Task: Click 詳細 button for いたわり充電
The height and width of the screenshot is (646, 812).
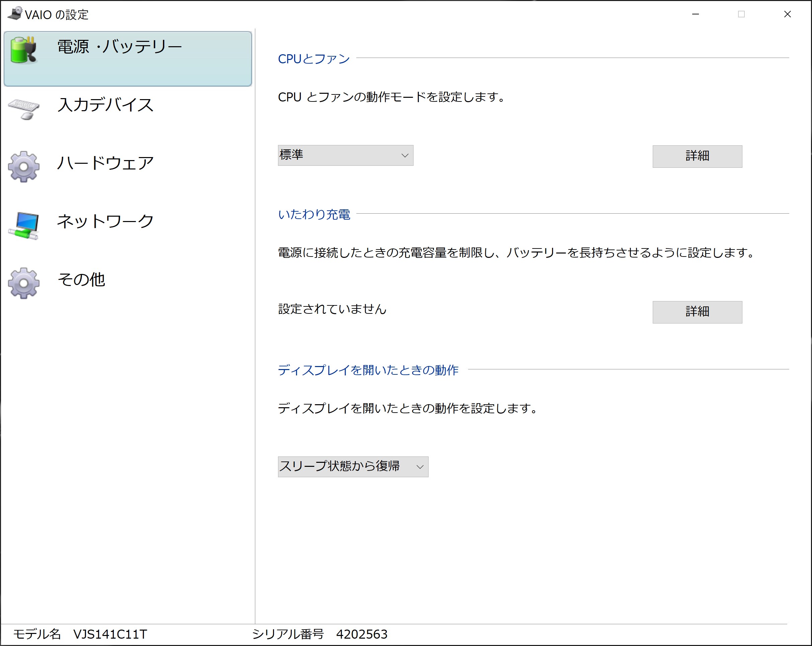Action: 697,312
